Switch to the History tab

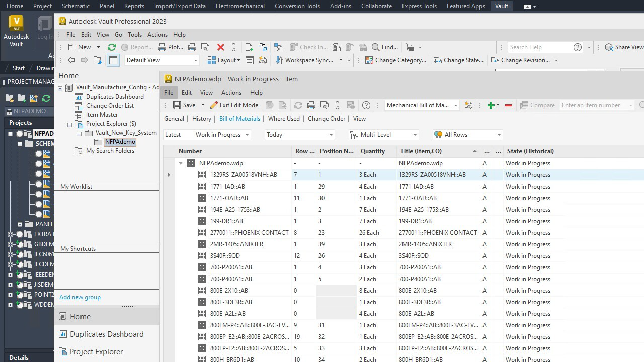click(x=202, y=119)
